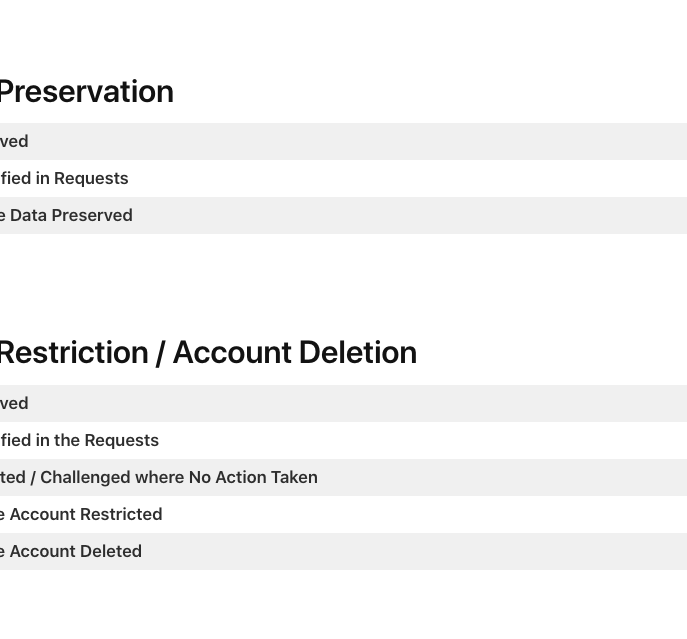Click the word 'Challenged' in the table
This screenshot has width=687, height=639.
pyautogui.click(x=86, y=478)
